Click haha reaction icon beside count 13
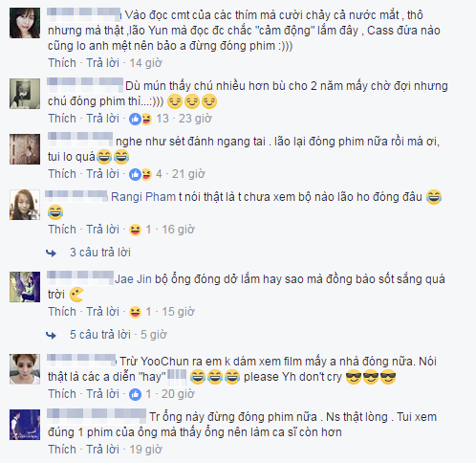The image size is (476, 463). [146, 119]
